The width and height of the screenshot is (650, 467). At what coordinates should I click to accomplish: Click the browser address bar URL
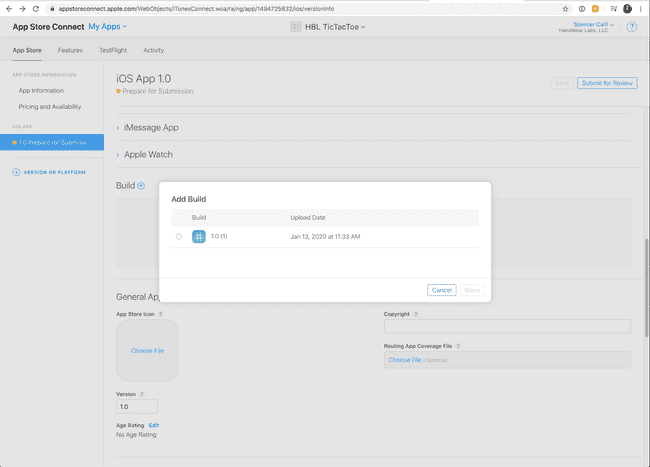tap(196, 9)
